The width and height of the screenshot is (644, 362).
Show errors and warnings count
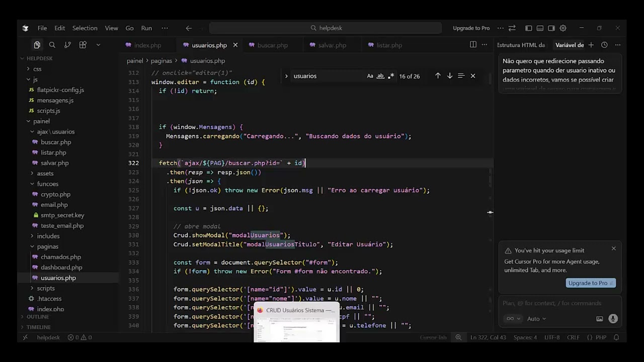[80, 337]
